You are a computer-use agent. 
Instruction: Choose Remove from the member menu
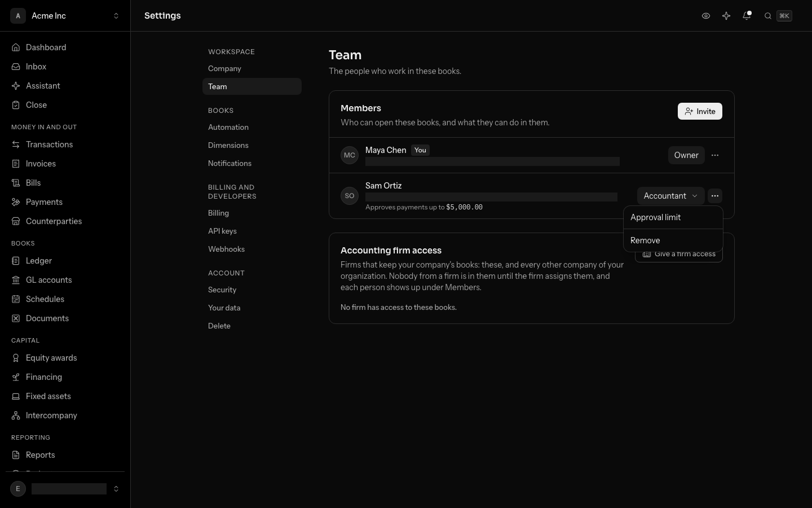[x=673, y=240]
